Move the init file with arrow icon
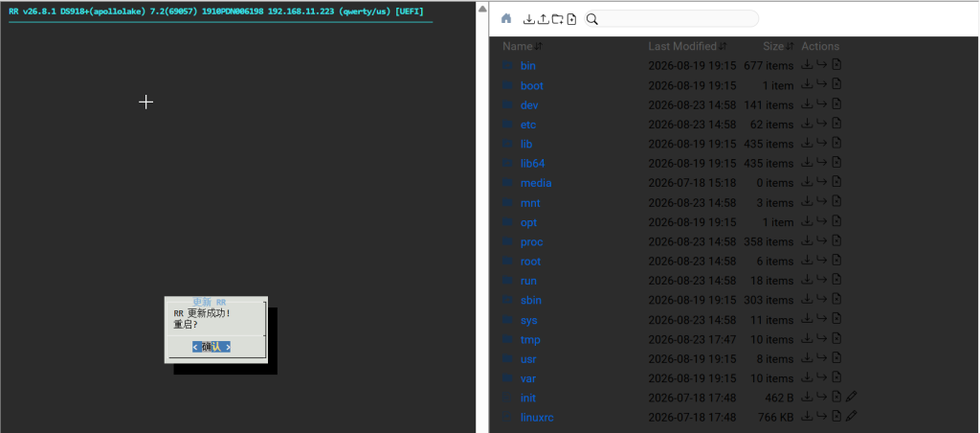This screenshot has height=433, width=980. tap(822, 397)
